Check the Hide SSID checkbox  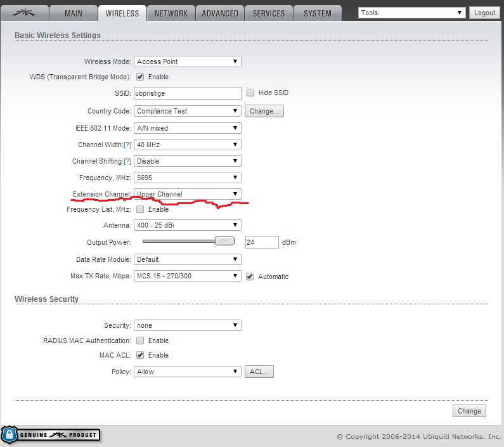tap(250, 93)
